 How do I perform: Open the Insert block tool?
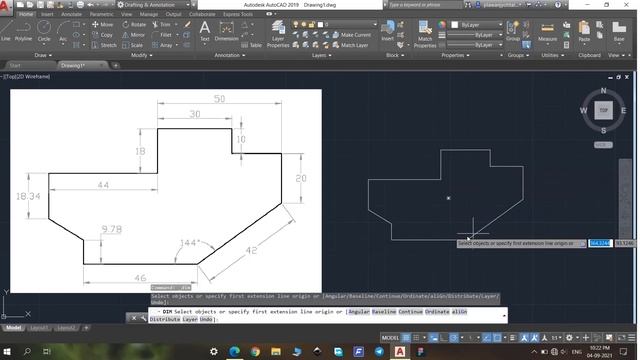[x=387, y=31]
